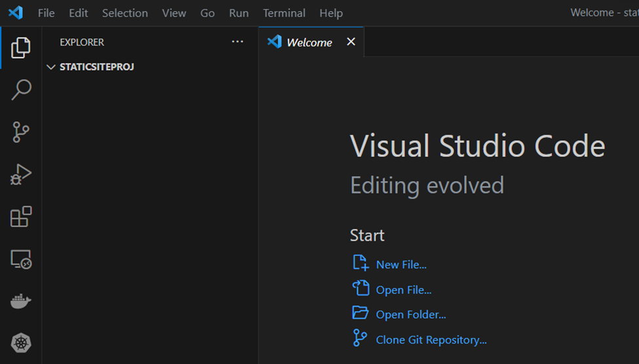
Task: Click the VS Code icon on Welcome tab
Action: 274,41
